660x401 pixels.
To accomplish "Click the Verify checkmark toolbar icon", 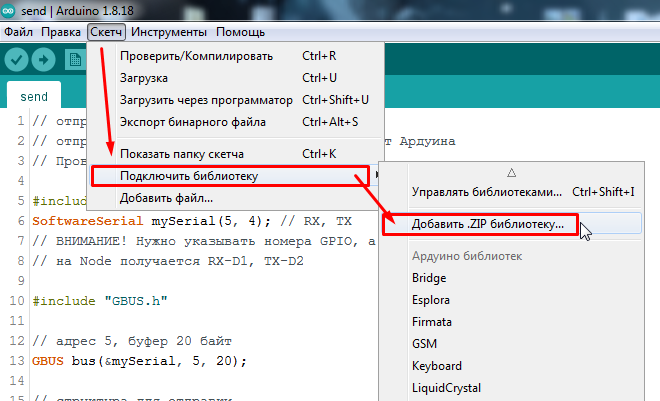I will click(16, 60).
